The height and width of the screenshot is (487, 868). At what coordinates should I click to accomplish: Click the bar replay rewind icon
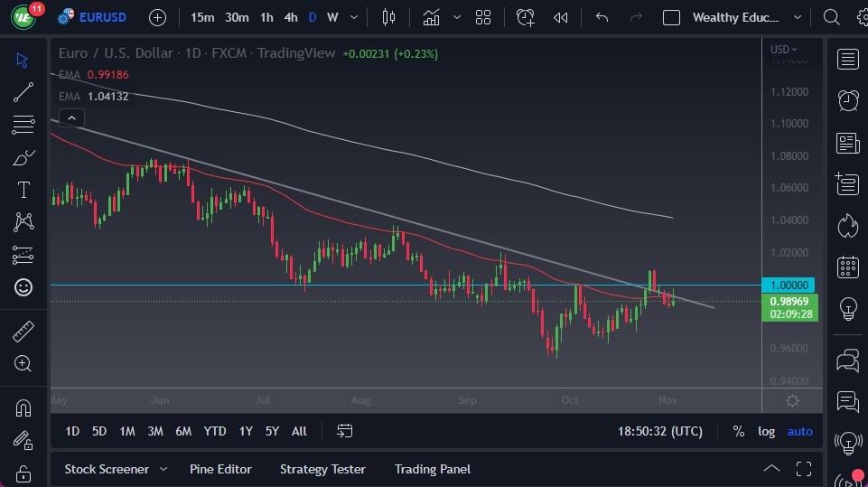[561, 17]
